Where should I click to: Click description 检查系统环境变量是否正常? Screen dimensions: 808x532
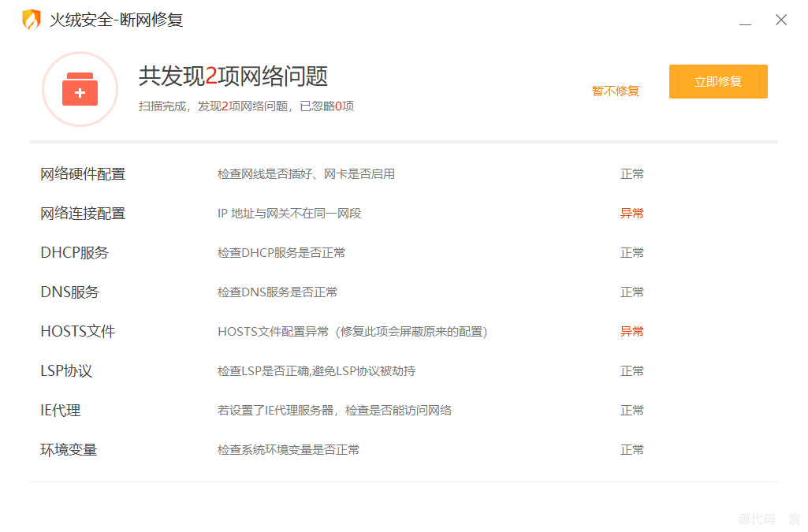[x=289, y=450]
